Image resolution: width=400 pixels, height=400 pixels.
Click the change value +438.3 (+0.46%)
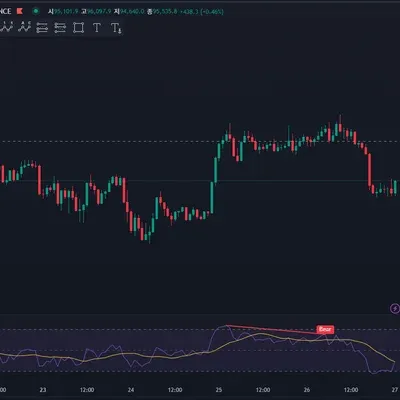tap(202, 12)
